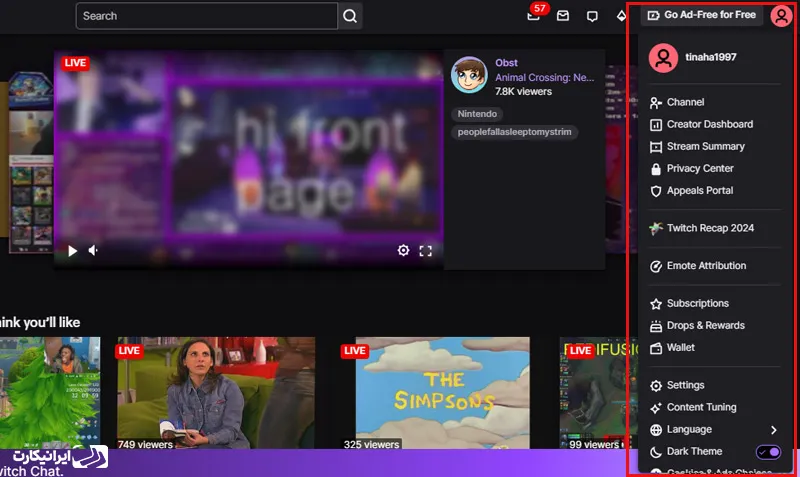Open notifications inbox with 57 badge

(x=534, y=15)
